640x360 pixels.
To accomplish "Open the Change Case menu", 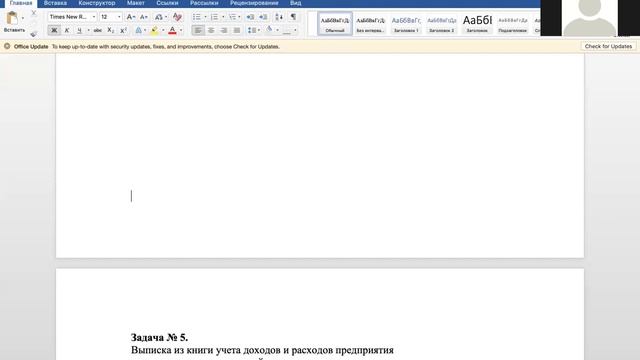I will [161, 17].
